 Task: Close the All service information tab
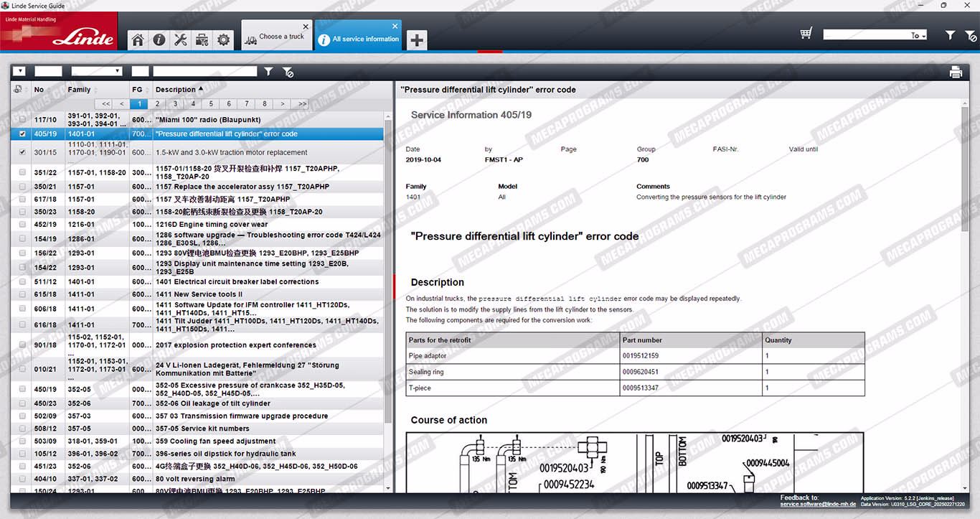[x=395, y=27]
